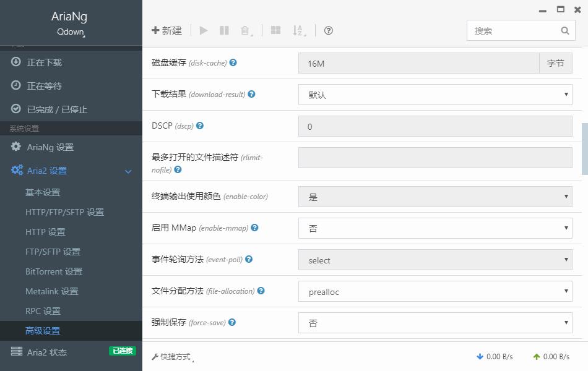Click the Aria2 设置 double-gear icon

point(17,170)
